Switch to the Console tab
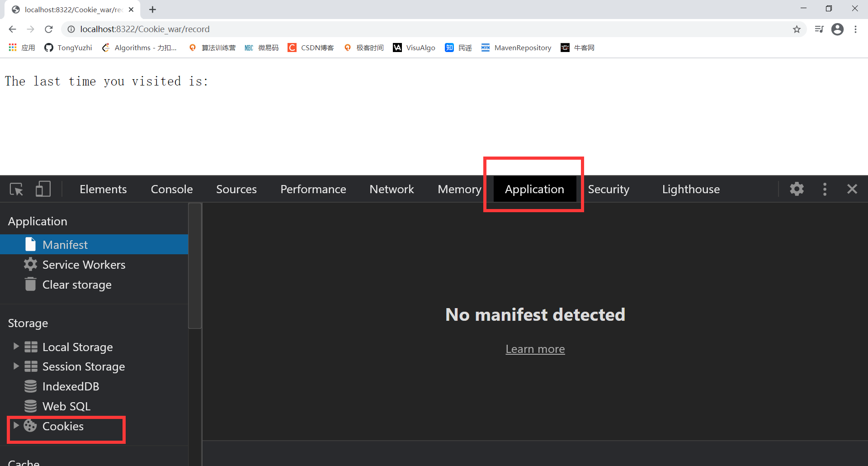Image resolution: width=868 pixels, height=466 pixels. 172,189
